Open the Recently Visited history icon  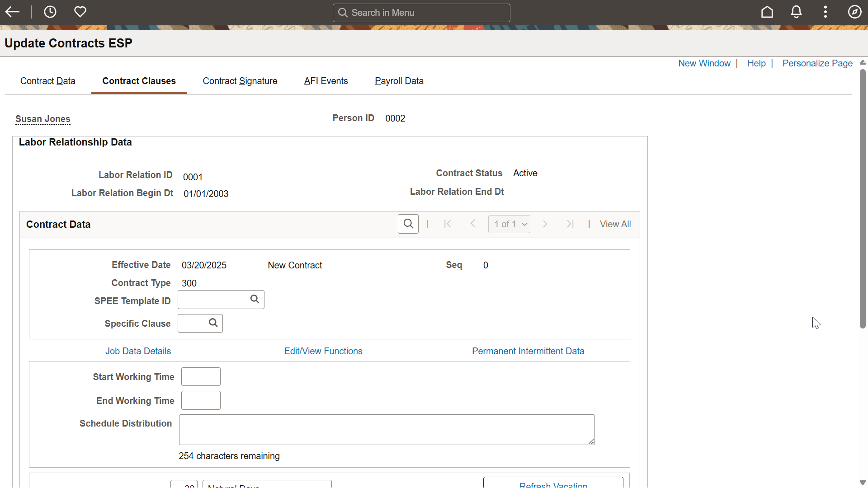tap(50, 12)
